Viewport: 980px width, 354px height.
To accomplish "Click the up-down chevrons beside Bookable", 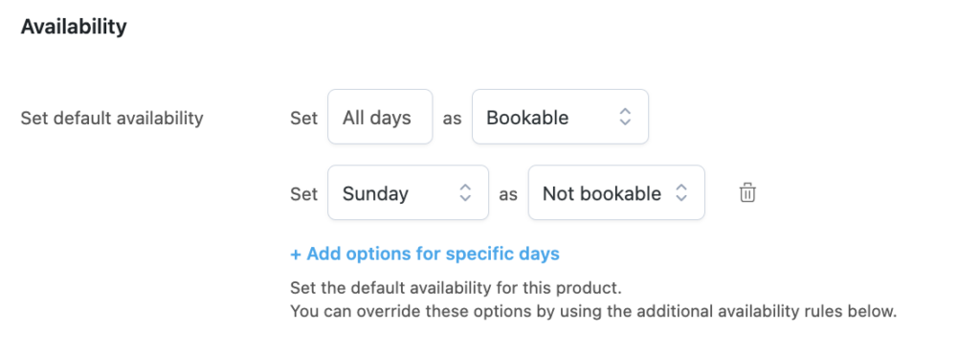I will 625,117.
